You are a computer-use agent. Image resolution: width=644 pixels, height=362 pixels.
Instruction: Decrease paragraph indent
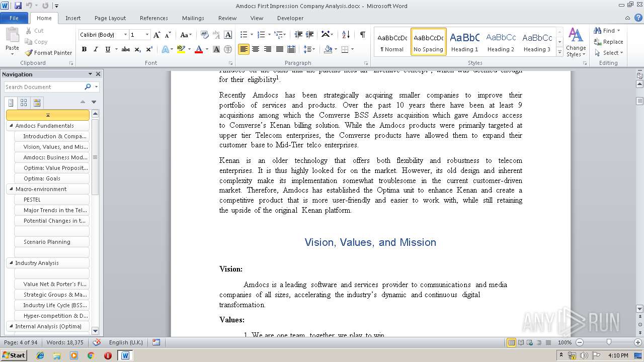click(x=298, y=35)
